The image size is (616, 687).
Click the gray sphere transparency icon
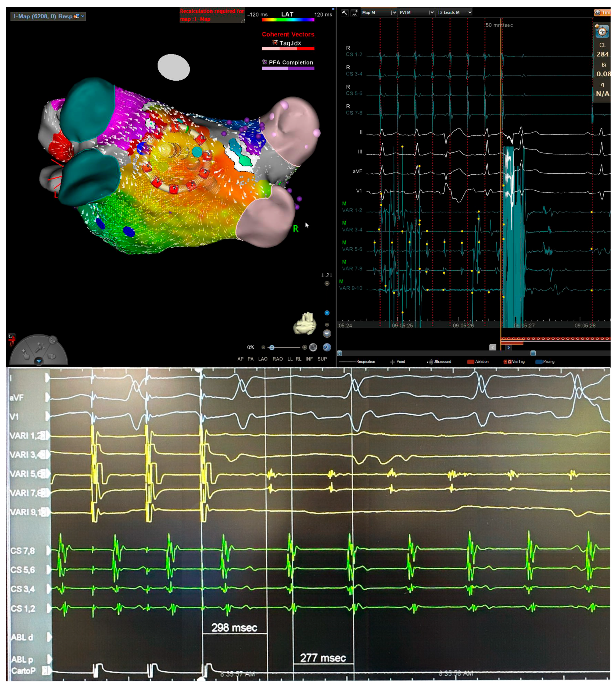pos(313,347)
